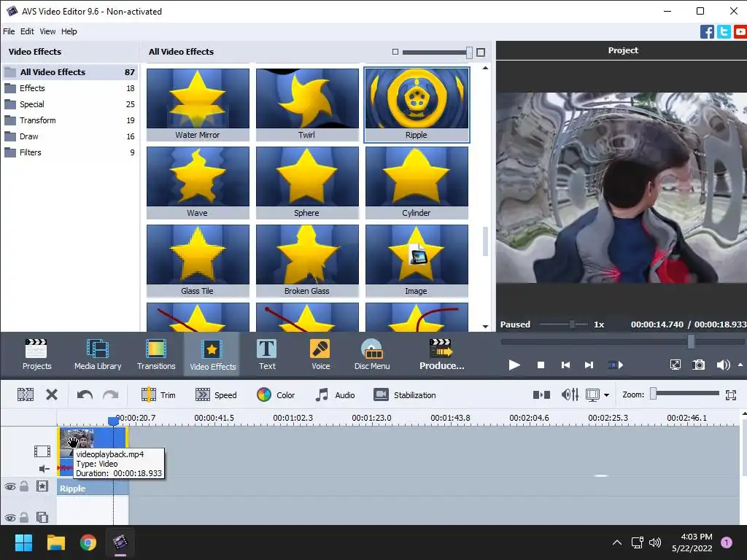This screenshot has height=560, width=747.
Task: Expand the volume arrow next to speaker
Action: pyautogui.click(x=740, y=365)
